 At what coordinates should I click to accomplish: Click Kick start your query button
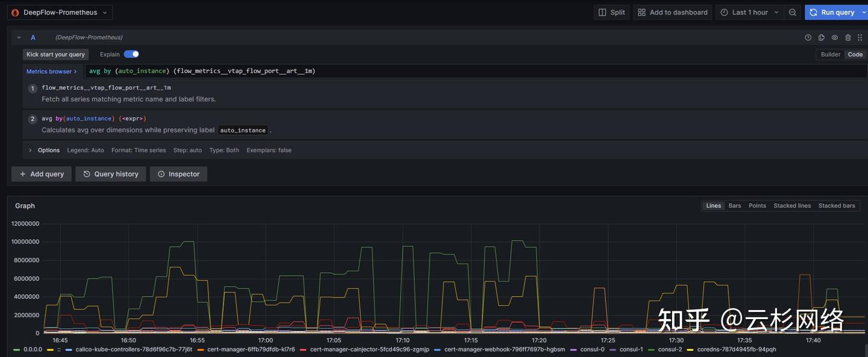point(55,54)
